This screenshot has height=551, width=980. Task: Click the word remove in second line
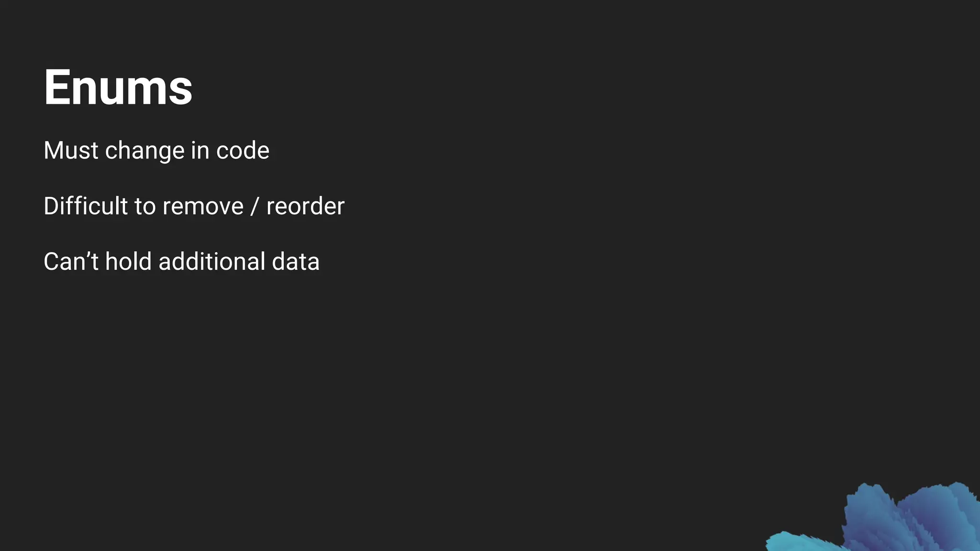coord(203,206)
